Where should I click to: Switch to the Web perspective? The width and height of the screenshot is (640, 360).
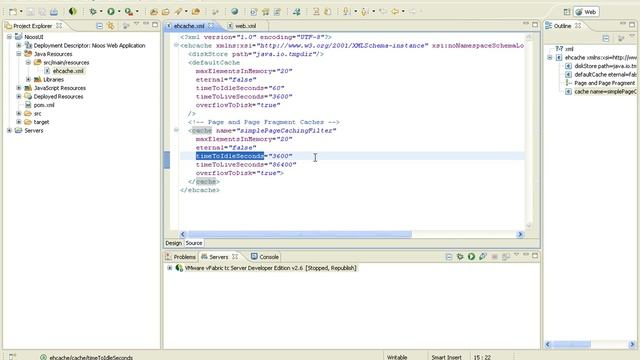(587, 12)
